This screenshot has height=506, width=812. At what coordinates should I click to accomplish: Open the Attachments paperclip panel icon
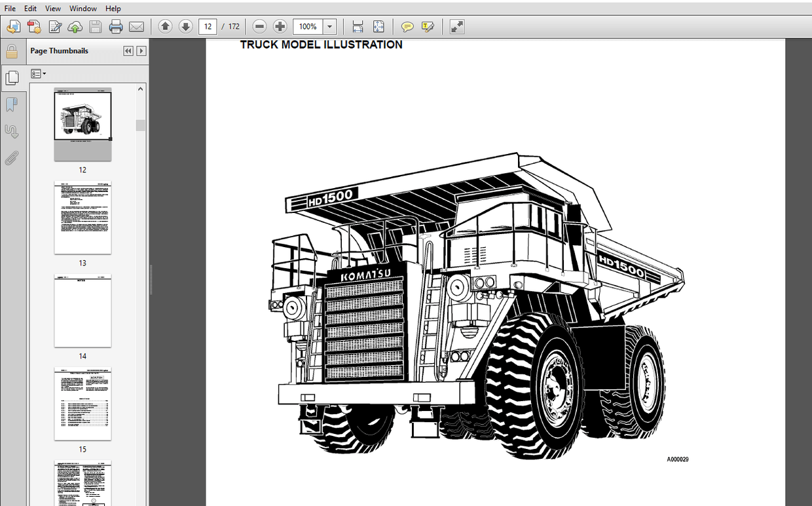click(x=12, y=158)
